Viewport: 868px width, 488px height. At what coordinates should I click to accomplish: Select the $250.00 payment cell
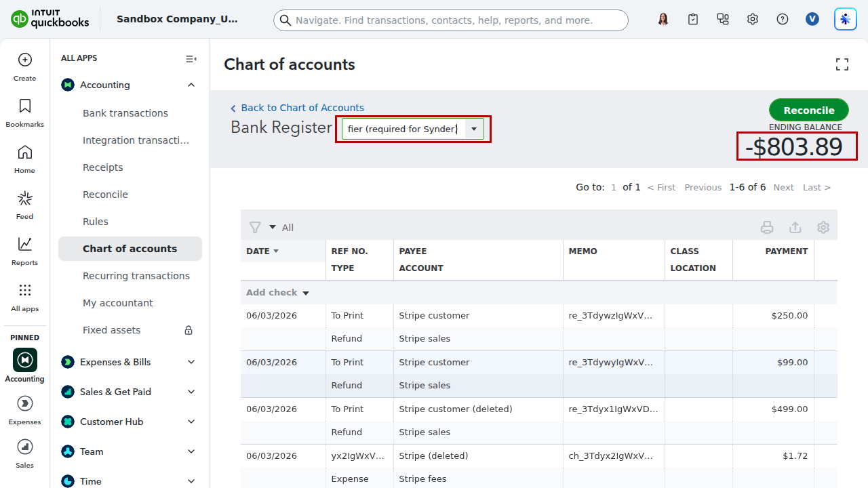click(x=774, y=316)
